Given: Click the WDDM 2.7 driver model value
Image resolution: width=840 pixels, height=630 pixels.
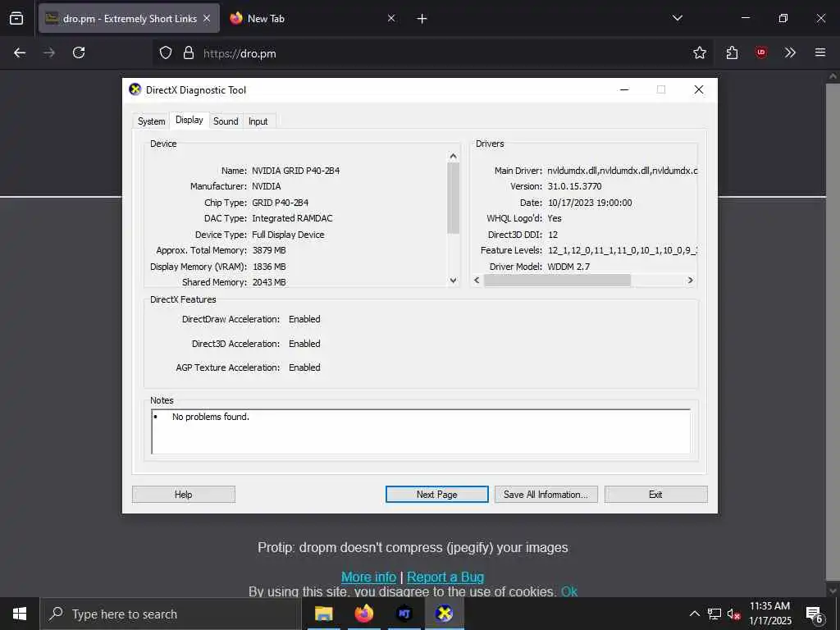Looking at the screenshot, I should (568, 267).
